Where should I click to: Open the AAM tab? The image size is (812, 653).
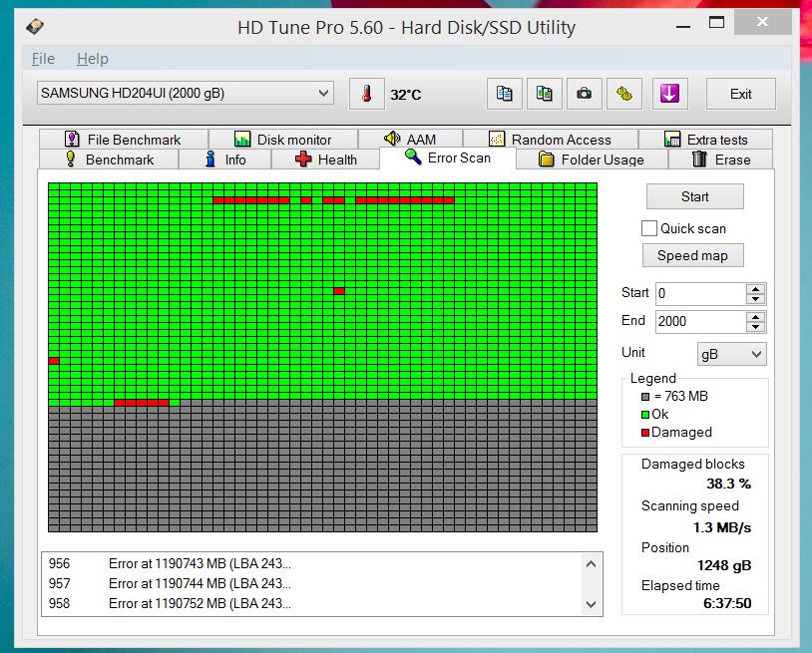pyautogui.click(x=410, y=140)
